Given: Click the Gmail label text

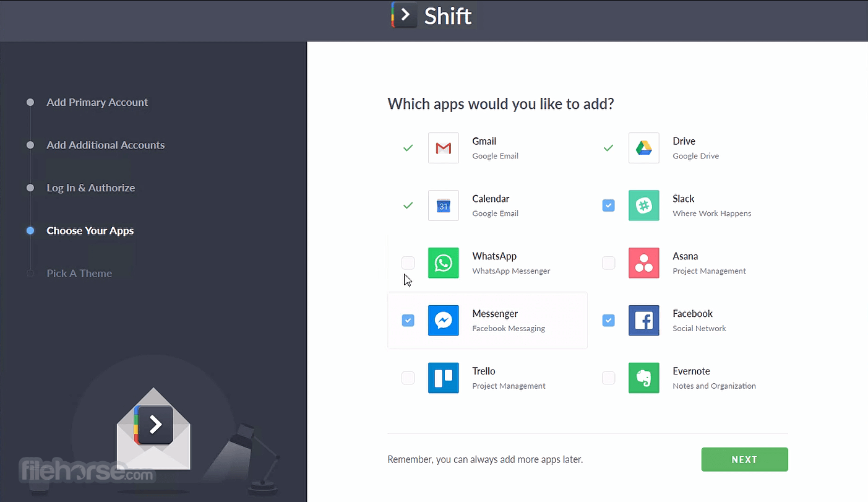Looking at the screenshot, I should click(484, 141).
